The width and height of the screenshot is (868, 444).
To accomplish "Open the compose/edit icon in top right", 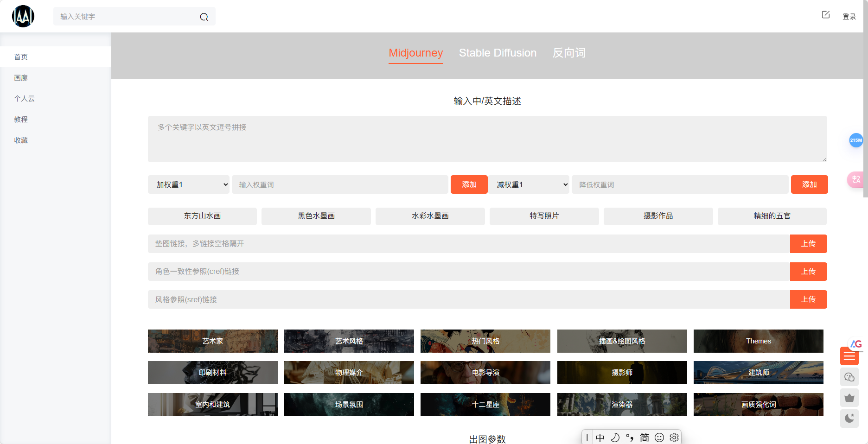I will 826,14.
